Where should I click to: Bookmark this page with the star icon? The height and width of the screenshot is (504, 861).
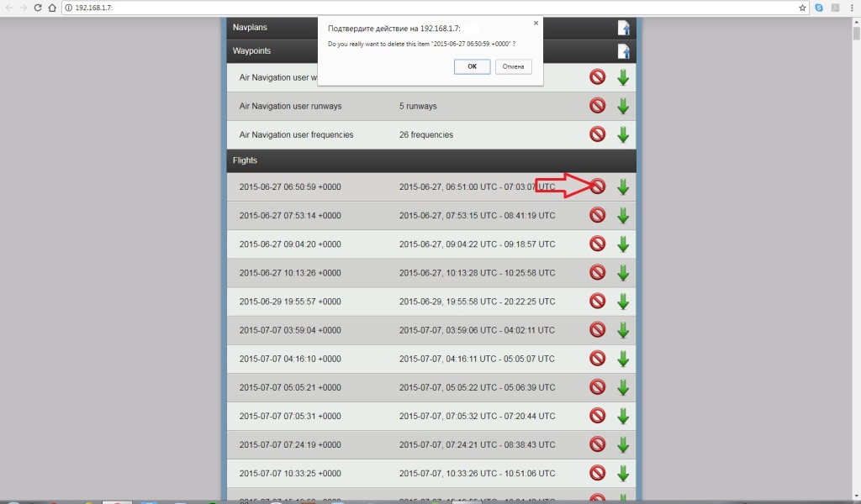(x=803, y=8)
